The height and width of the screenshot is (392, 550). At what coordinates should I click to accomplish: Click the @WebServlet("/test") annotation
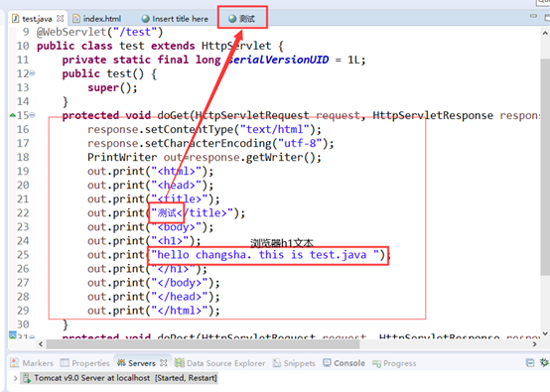[100, 32]
